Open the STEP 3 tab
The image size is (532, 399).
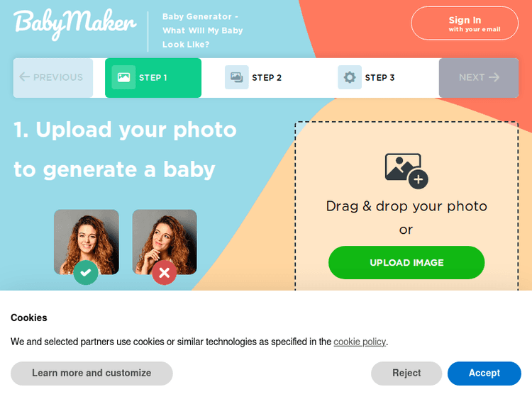click(366, 78)
